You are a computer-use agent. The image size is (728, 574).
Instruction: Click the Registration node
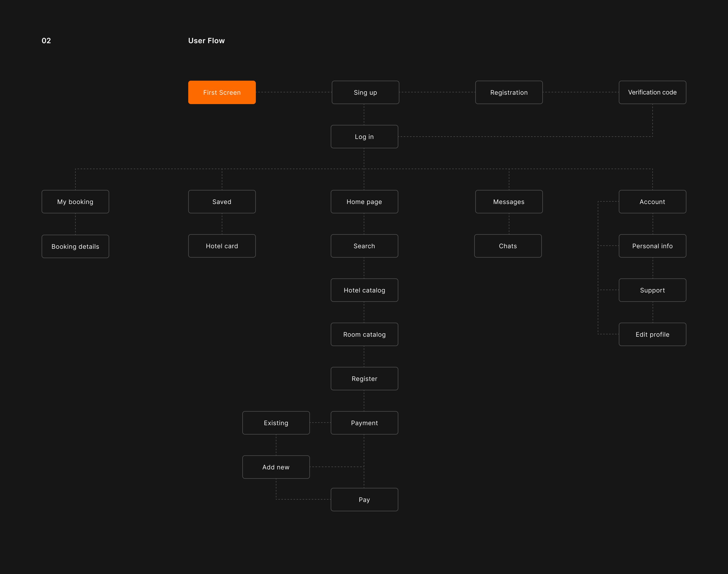point(509,92)
